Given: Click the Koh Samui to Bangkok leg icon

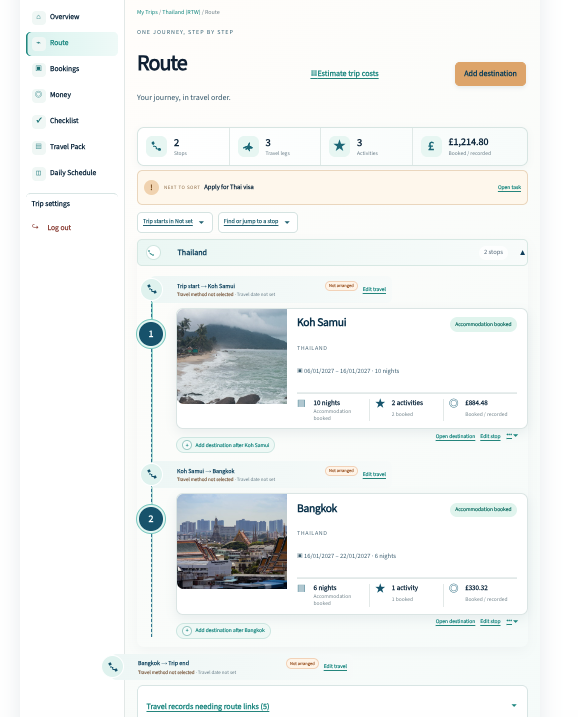Looking at the screenshot, I should tap(152, 475).
